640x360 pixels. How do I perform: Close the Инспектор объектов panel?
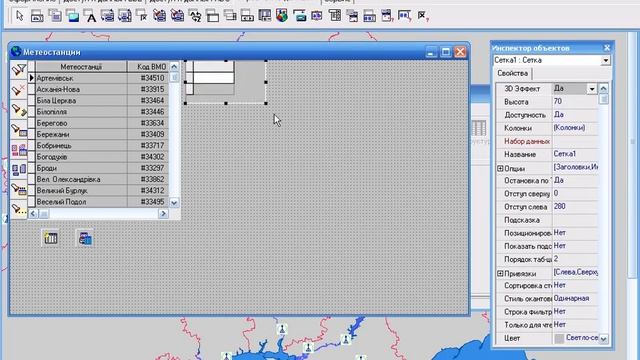point(607,48)
